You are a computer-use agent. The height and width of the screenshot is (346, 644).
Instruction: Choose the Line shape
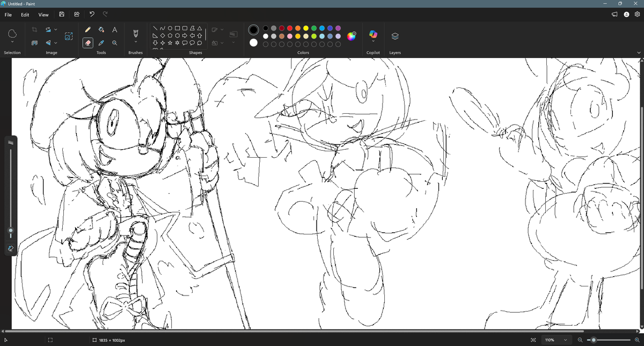155,28
